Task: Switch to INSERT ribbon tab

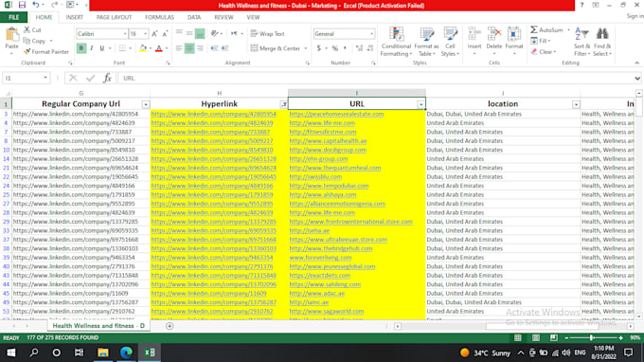Action: click(x=74, y=17)
